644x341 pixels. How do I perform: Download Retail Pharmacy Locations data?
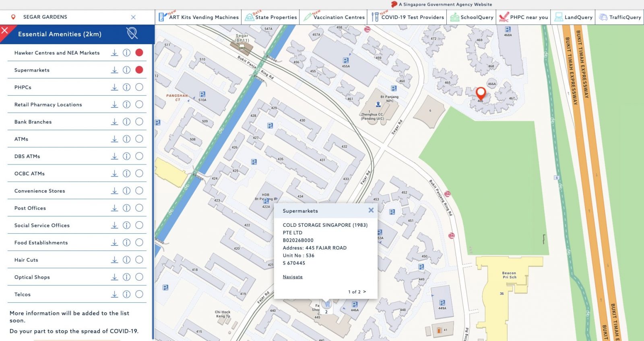point(115,105)
